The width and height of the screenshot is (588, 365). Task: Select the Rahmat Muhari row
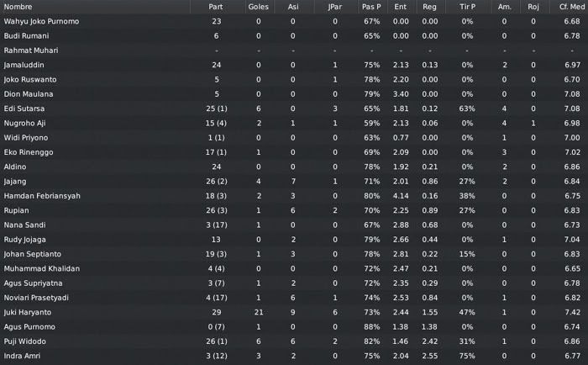294,50
